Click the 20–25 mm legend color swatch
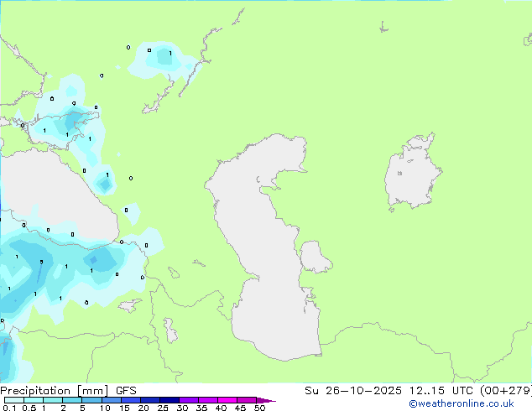532x411 pixels. [150, 400]
